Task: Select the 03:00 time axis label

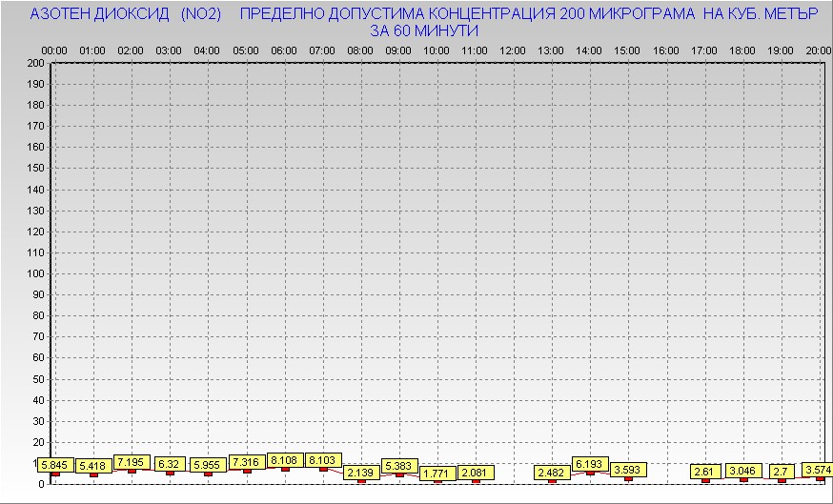Action: coord(169,51)
